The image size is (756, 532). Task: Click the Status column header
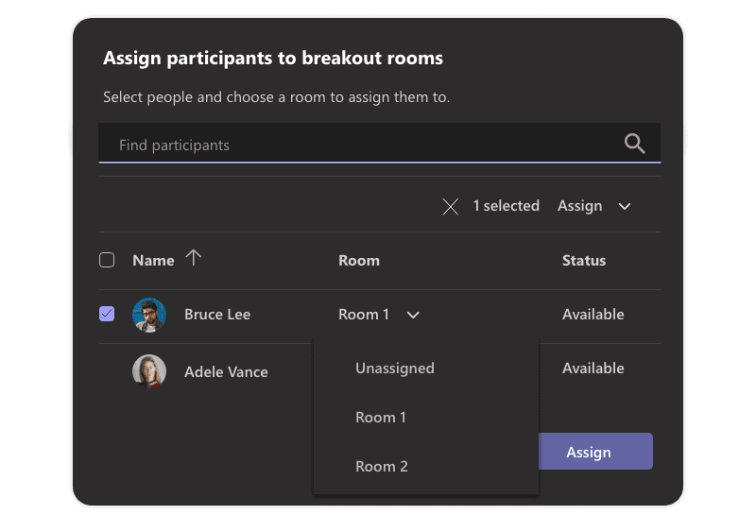tap(584, 260)
